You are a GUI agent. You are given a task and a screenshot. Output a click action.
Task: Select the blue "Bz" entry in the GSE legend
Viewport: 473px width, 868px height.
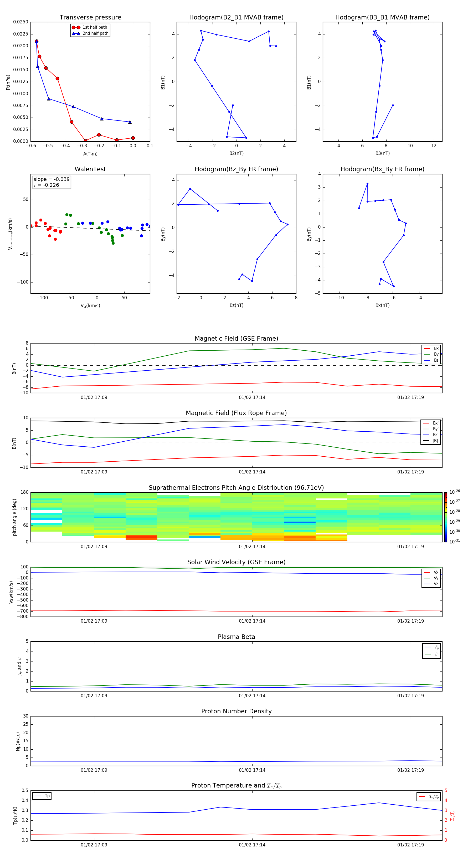431,360
